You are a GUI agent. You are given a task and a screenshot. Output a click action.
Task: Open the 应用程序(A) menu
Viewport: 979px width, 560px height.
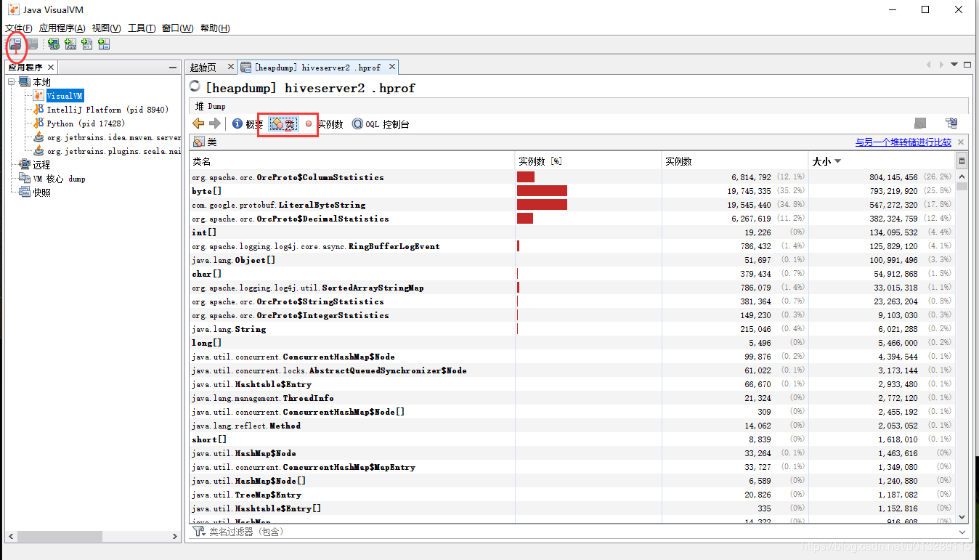(x=62, y=28)
